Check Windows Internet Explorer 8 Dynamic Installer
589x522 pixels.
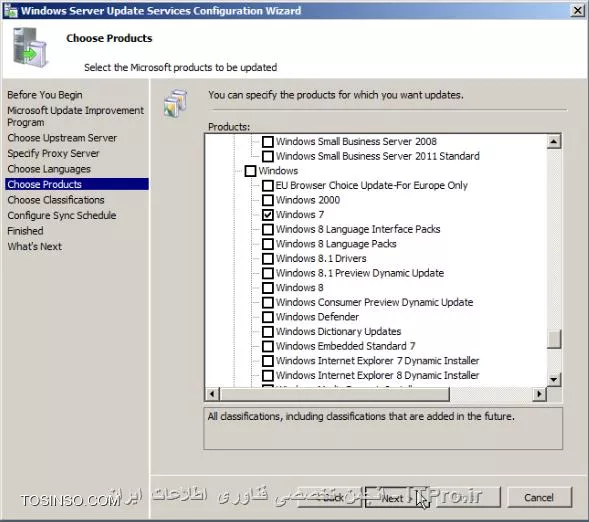tap(268, 376)
